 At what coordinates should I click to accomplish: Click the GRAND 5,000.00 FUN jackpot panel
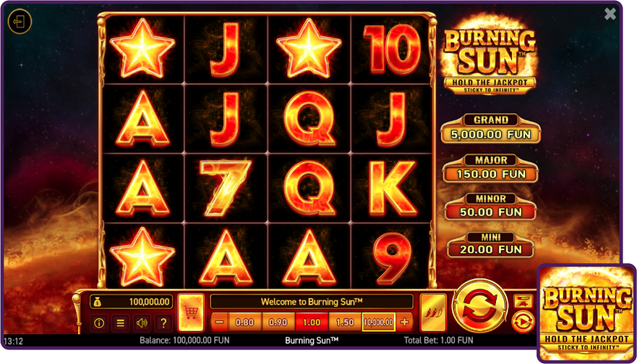point(491,128)
